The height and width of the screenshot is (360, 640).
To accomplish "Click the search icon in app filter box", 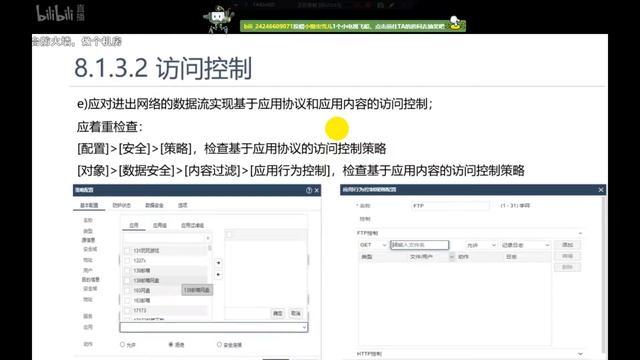I will [208, 238].
